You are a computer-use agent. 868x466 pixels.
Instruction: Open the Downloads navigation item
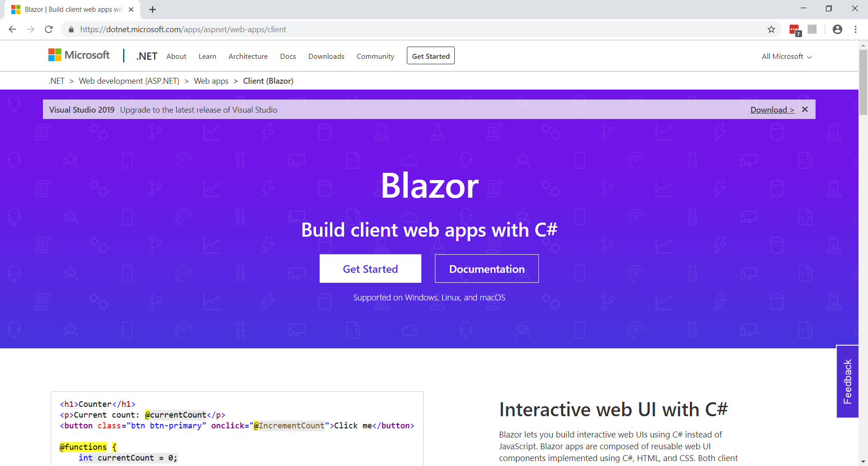[x=326, y=57]
